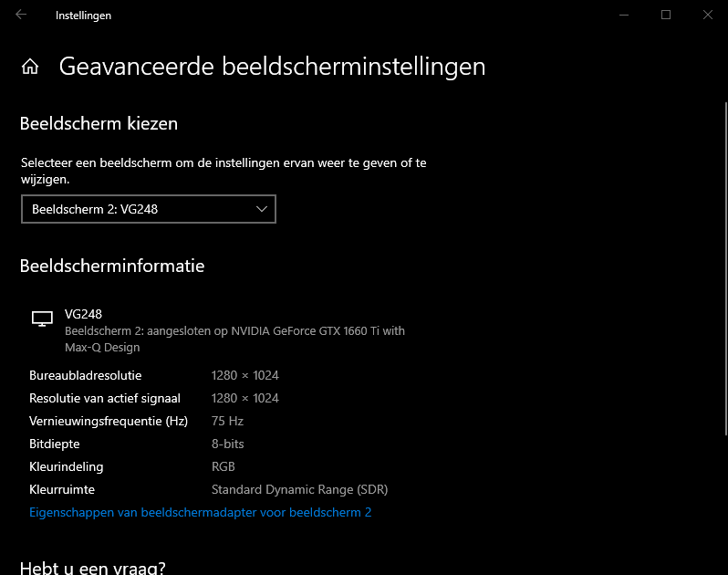Maximize the Instellingen window

[x=666, y=15]
